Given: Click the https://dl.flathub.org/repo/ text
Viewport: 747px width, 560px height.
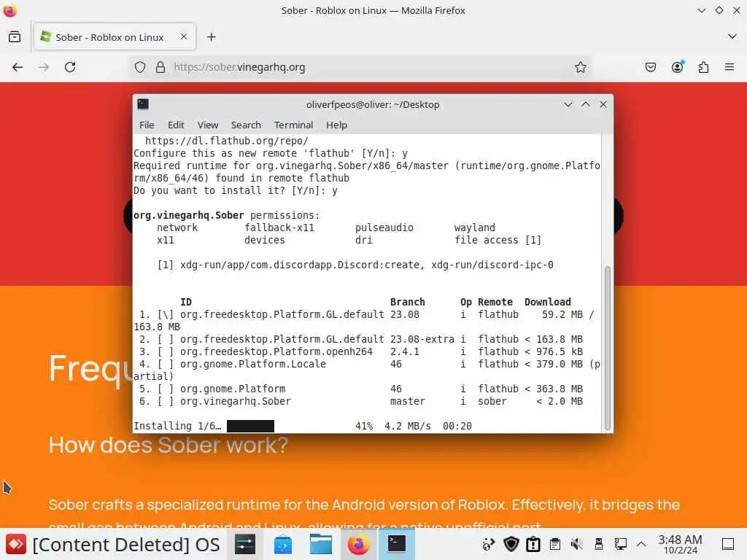Looking at the screenshot, I should 227,141.
